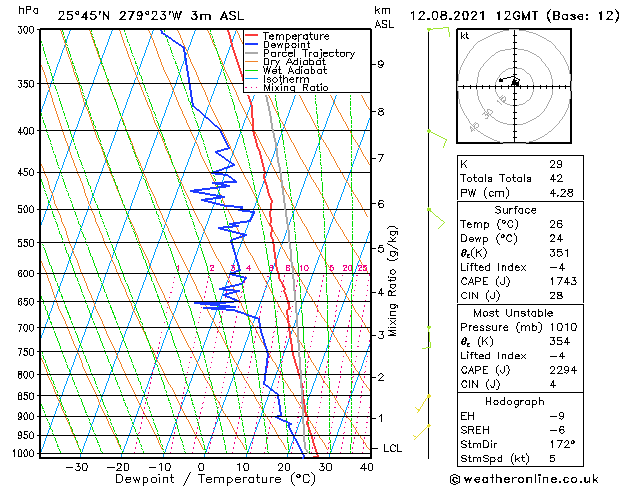This screenshot has width=629, height=486.
Task: Click the wind barb at 400 hPa
Action: click(x=437, y=138)
